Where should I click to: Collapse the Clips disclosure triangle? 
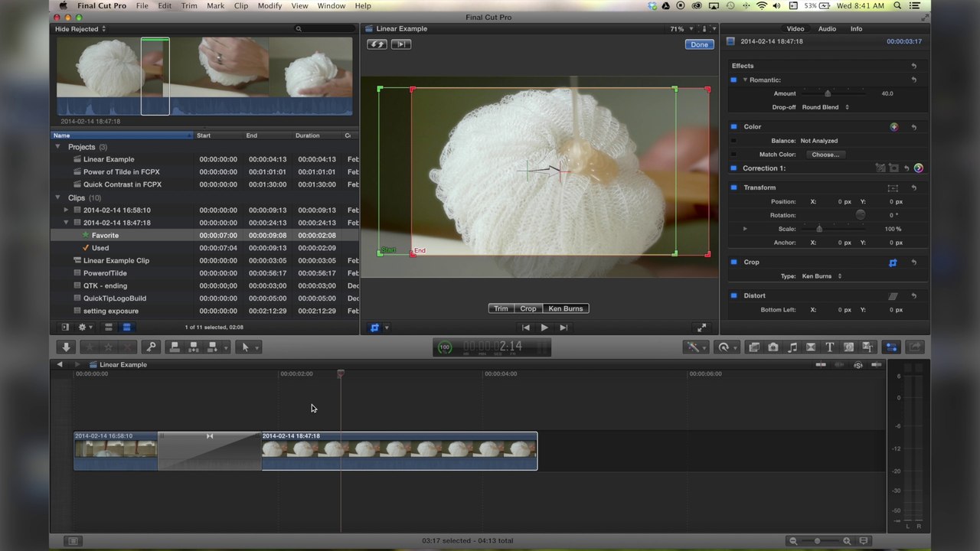point(57,197)
